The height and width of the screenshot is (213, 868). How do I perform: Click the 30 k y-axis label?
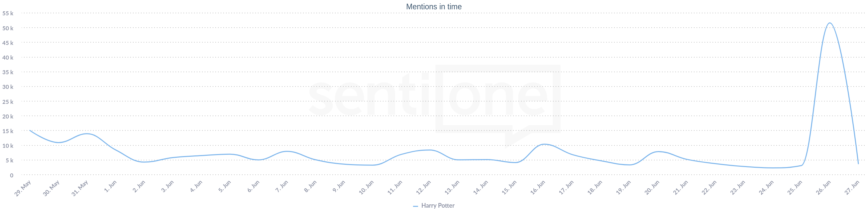(x=8, y=87)
